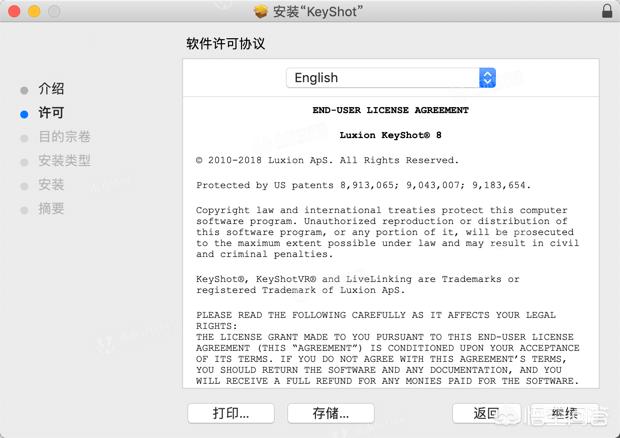Click the 目的宗卷 step label
Viewport: 620px width, 438px height.
pos(64,137)
